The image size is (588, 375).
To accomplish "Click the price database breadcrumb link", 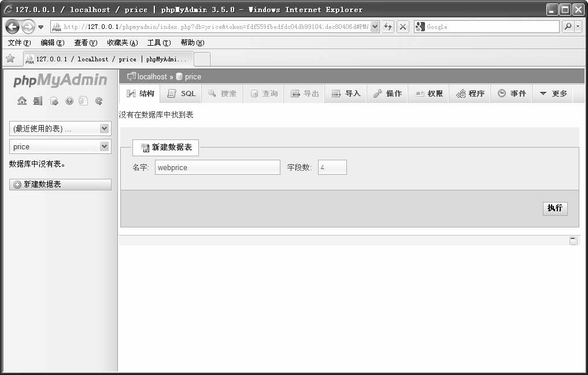I will (193, 76).
